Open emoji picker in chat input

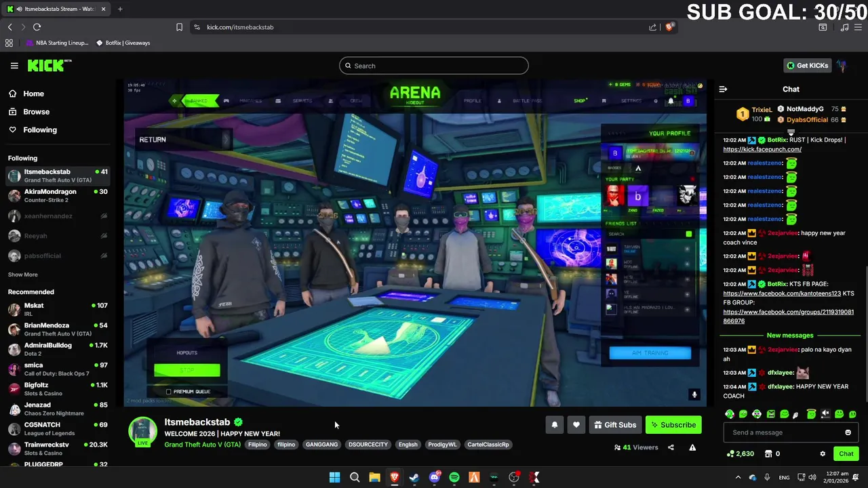(848, 432)
